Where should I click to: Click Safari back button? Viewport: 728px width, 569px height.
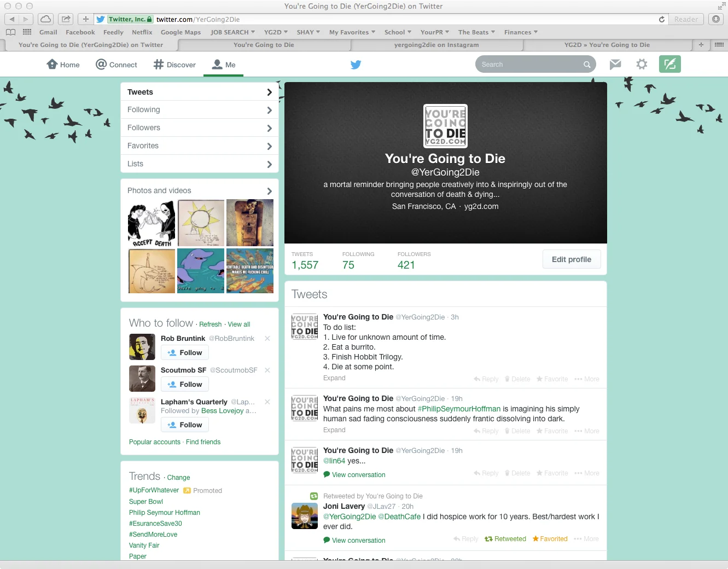11,19
